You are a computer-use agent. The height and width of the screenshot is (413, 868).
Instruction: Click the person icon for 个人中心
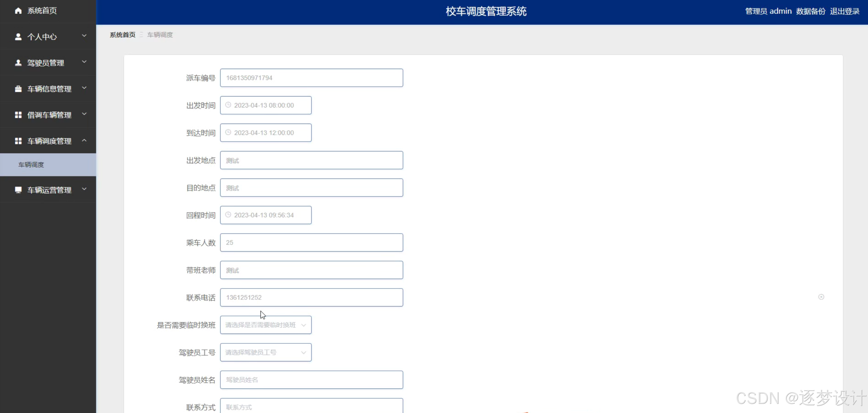tap(18, 37)
